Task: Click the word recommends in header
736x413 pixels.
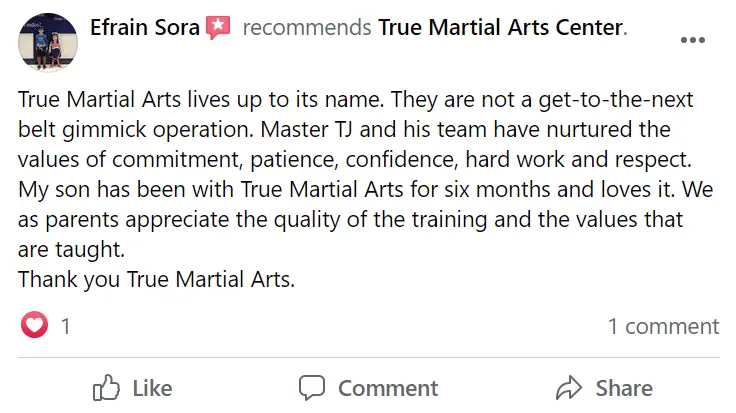Action: point(307,27)
